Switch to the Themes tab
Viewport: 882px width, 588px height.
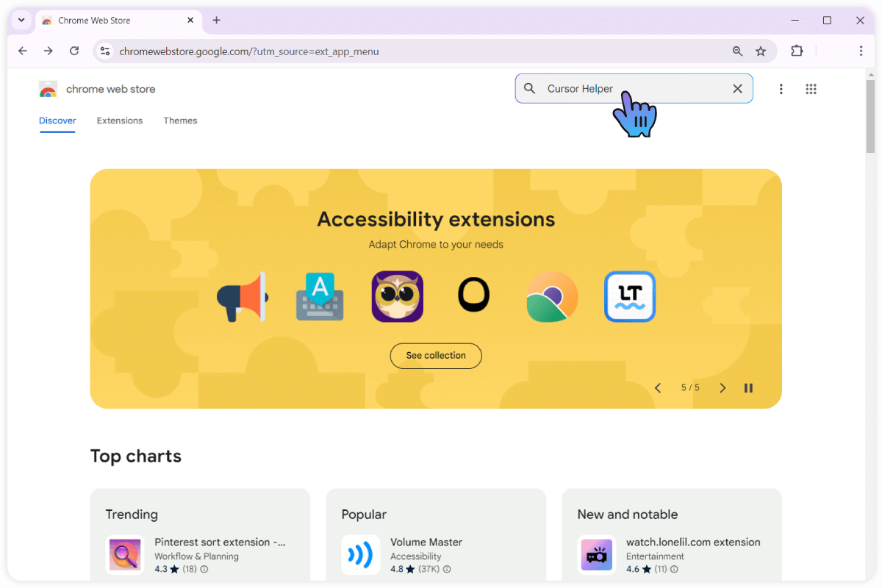pyautogui.click(x=180, y=121)
